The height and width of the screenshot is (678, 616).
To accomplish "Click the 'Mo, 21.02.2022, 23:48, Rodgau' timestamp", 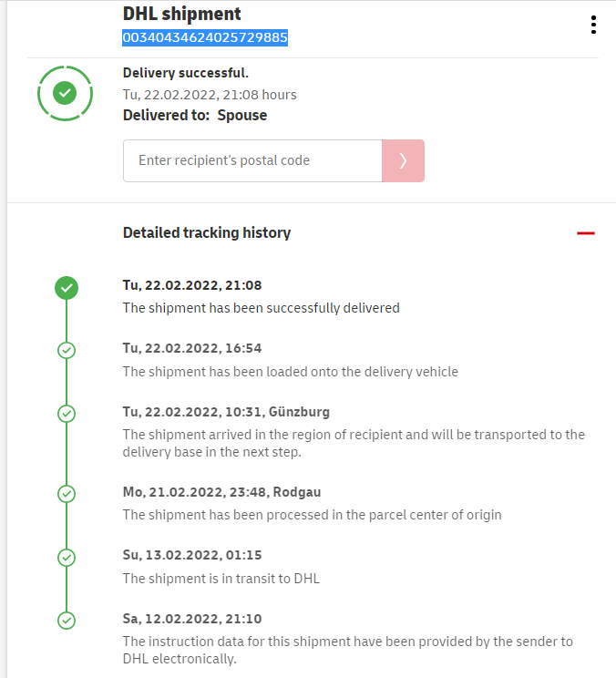I will pyautogui.click(x=222, y=492).
